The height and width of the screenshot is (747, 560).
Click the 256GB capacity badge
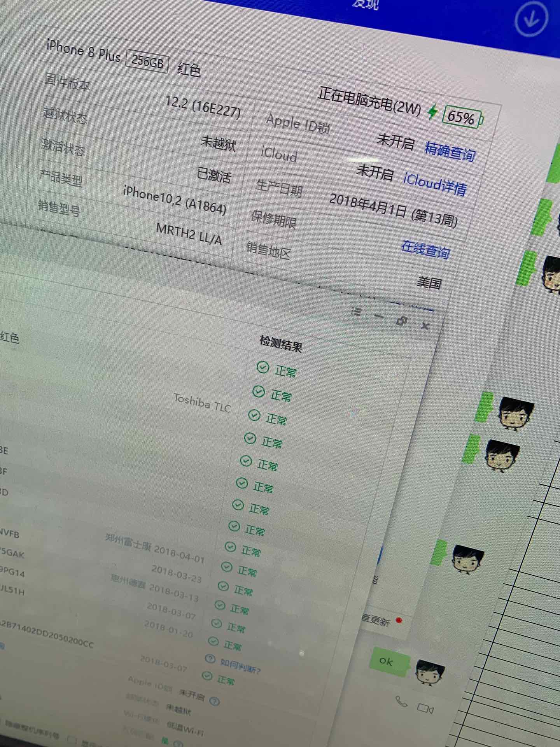147,61
